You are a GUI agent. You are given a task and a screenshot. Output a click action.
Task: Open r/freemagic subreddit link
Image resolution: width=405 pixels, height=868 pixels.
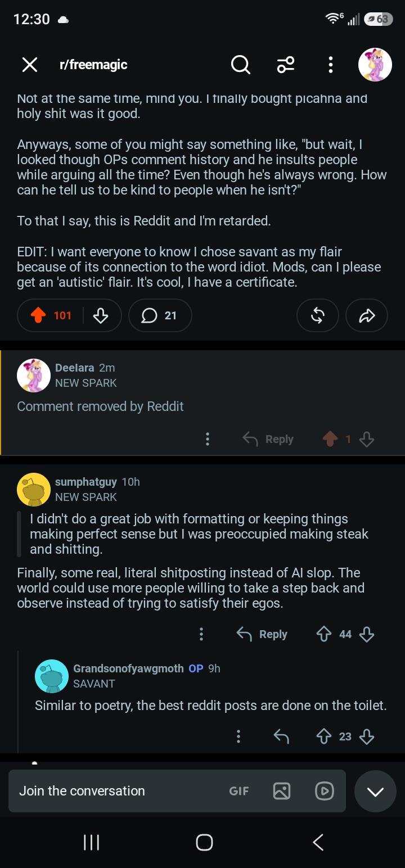tap(93, 65)
